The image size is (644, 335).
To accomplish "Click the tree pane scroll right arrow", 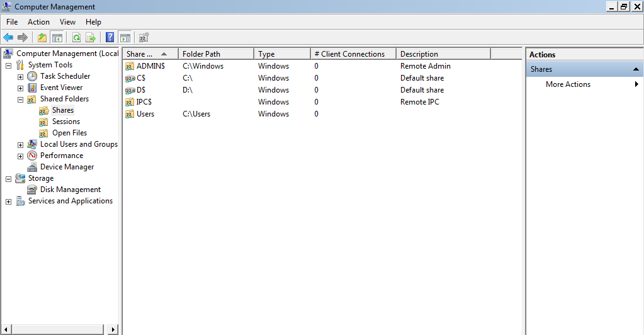I will click(113, 329).
